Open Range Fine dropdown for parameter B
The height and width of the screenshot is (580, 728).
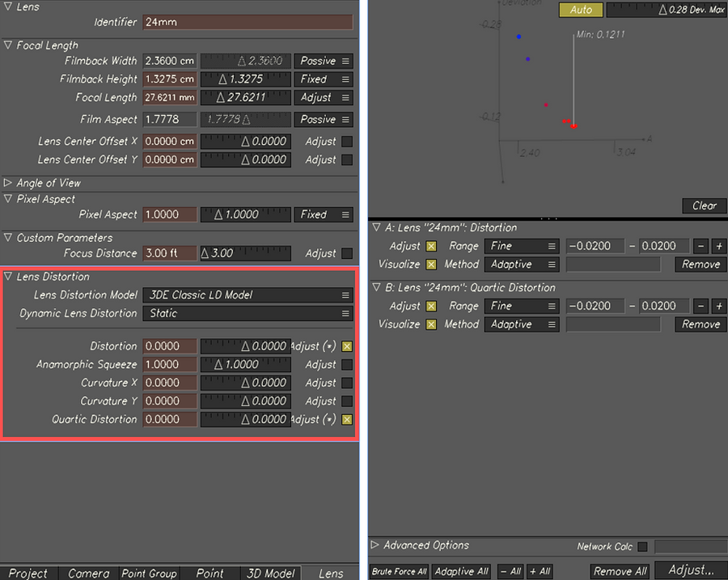522,306
